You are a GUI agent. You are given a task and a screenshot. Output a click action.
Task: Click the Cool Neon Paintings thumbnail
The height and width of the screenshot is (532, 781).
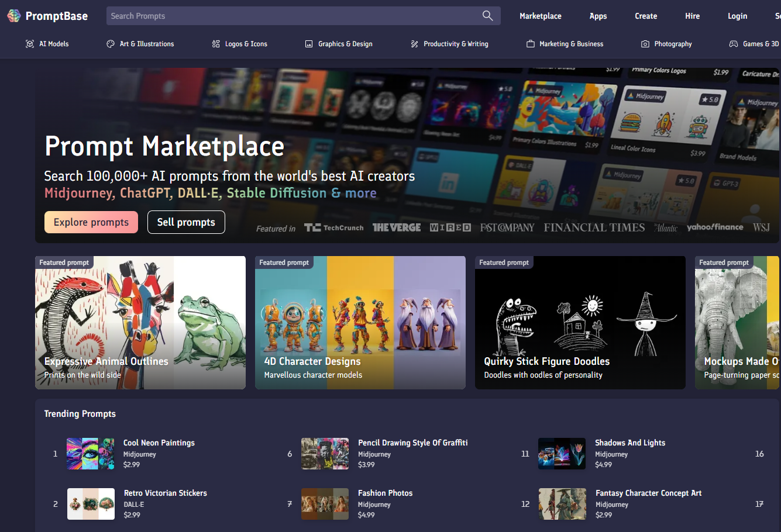click(x=91, y=454)
